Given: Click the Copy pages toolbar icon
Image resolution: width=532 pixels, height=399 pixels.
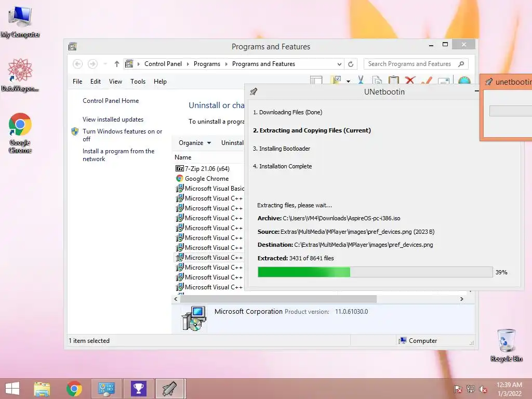Looking at the screenshot, I should pos(377,80).
